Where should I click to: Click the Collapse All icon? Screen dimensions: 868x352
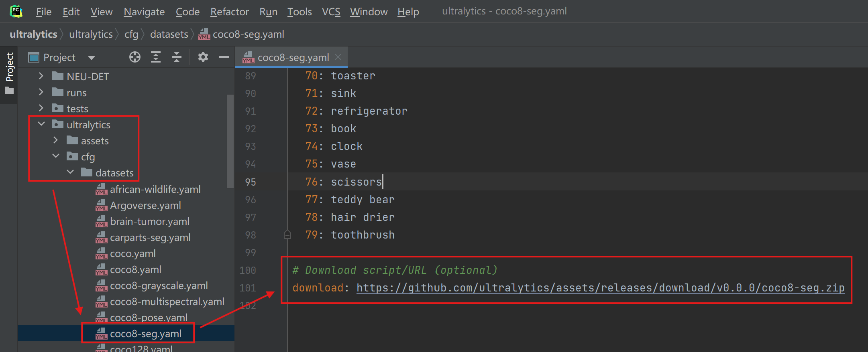[177, 57]
